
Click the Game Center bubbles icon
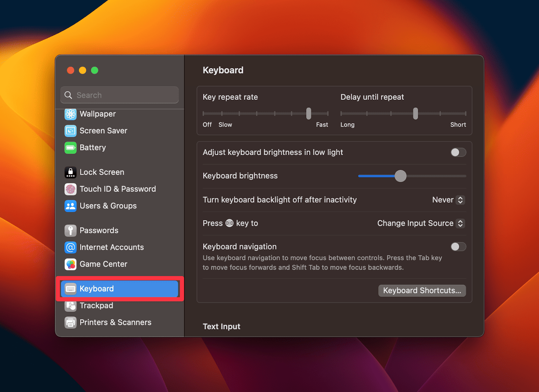(70, 264)
